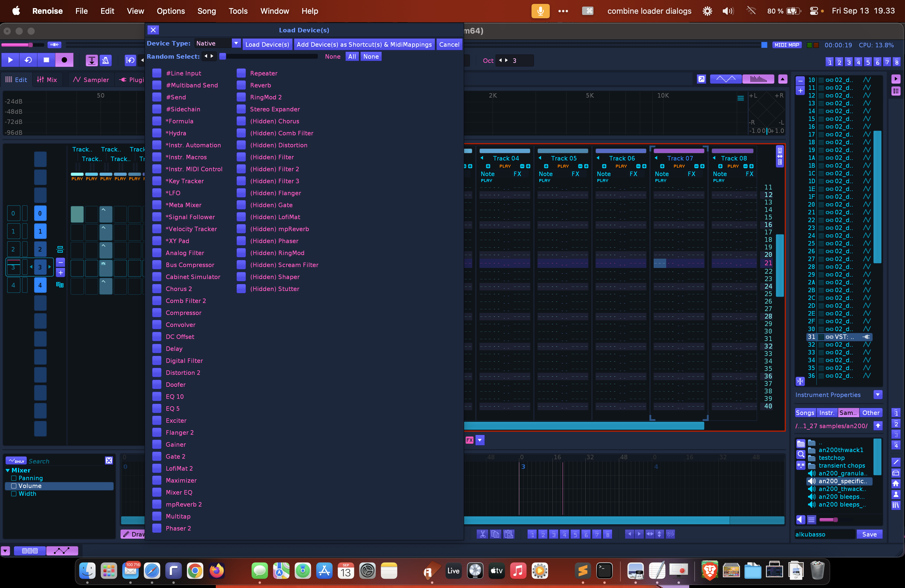Open the Device Type Native dropdown

tap(236, 43)
